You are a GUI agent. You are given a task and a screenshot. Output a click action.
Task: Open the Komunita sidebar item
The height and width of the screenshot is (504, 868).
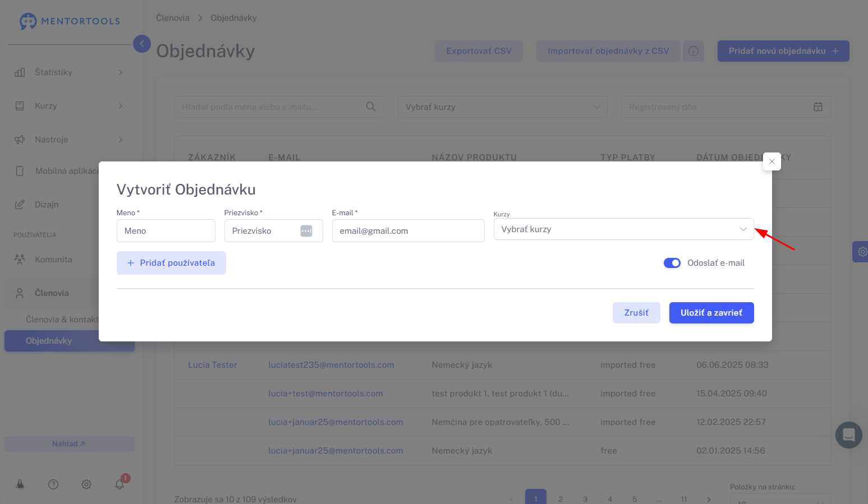pos(53,260)
